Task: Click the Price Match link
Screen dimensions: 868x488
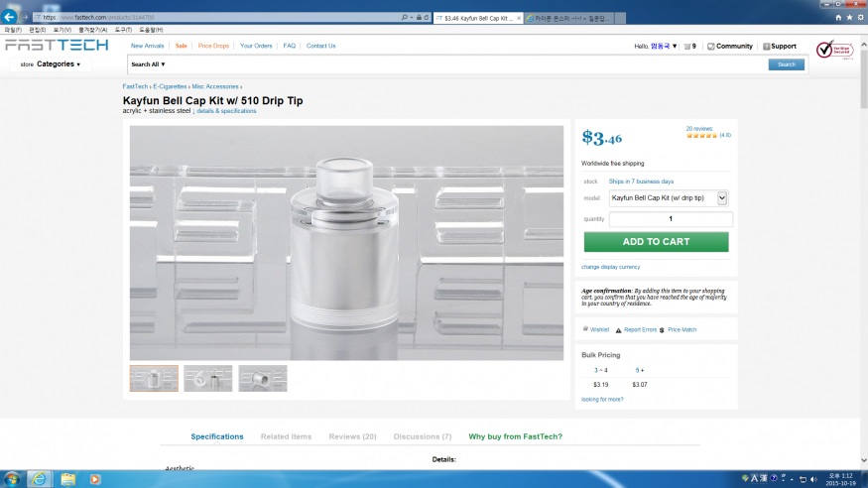Action: click(682, 329)
